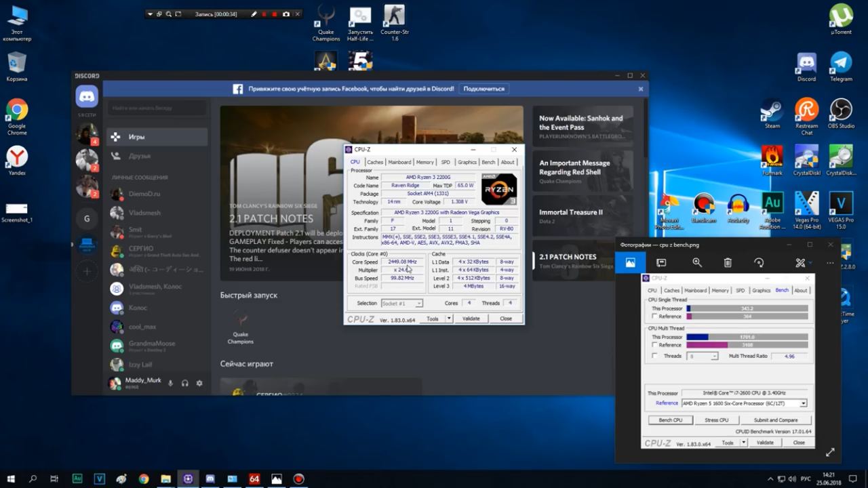Select Друзья in Discord sidebar
868x488 pixels.
pyautogui.click(x=157, y=156)
